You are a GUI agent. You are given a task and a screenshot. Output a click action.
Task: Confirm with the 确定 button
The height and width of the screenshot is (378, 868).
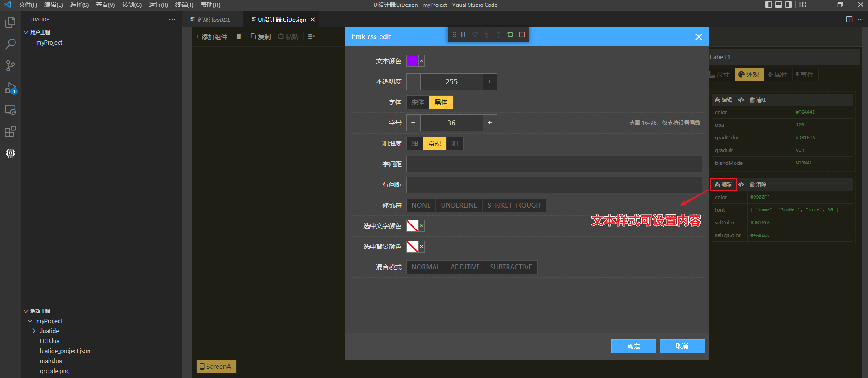coord(634,346)
